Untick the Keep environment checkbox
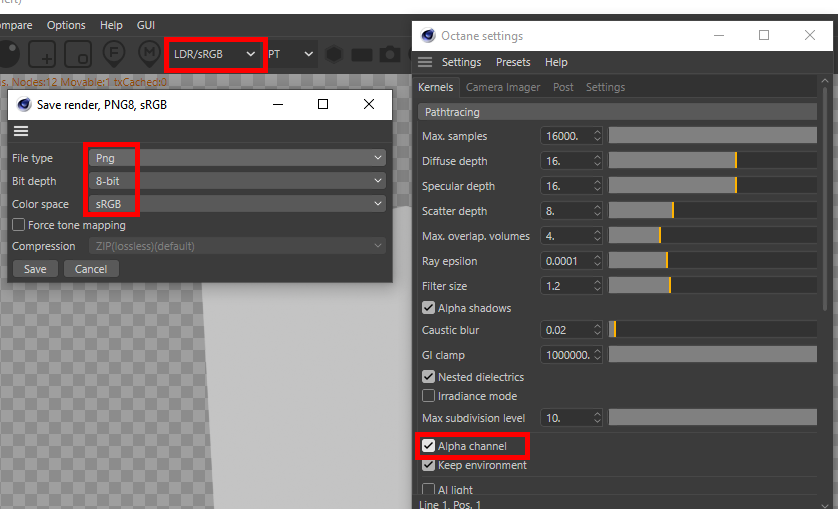The height and width of the screenshot is (509, 838). pos(428,465)
